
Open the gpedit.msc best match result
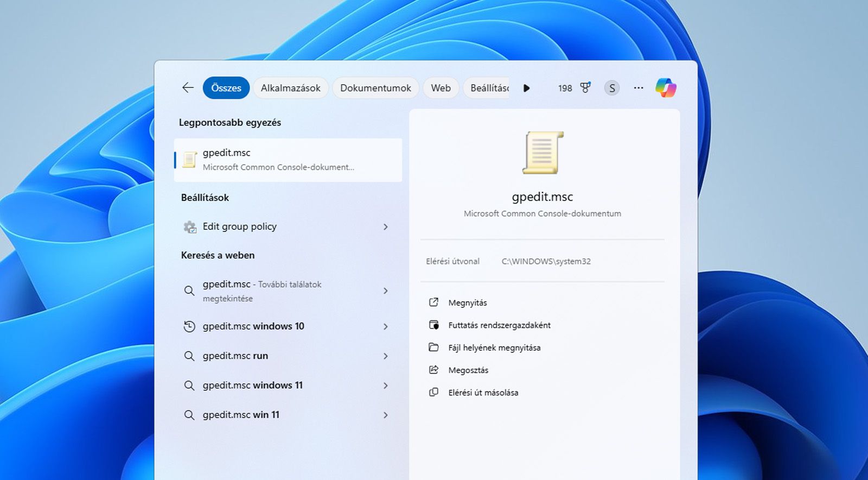click(x=288, y=160)
